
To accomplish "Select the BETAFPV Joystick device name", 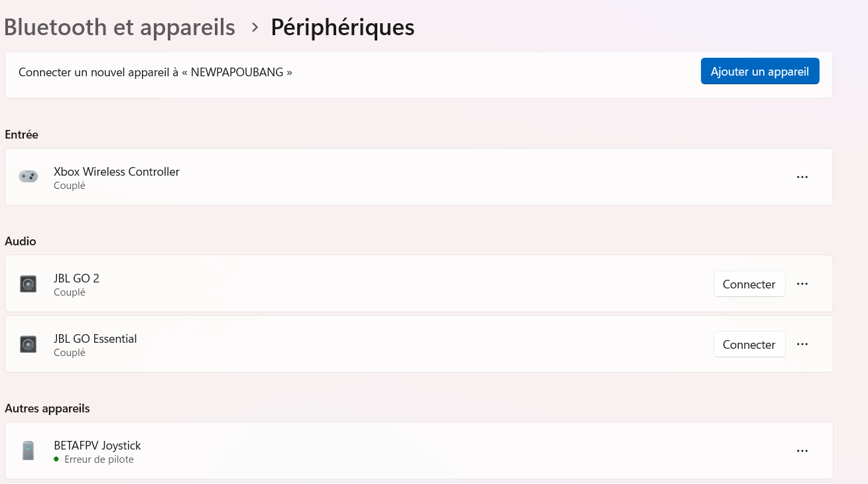I will tap(97, 446).
